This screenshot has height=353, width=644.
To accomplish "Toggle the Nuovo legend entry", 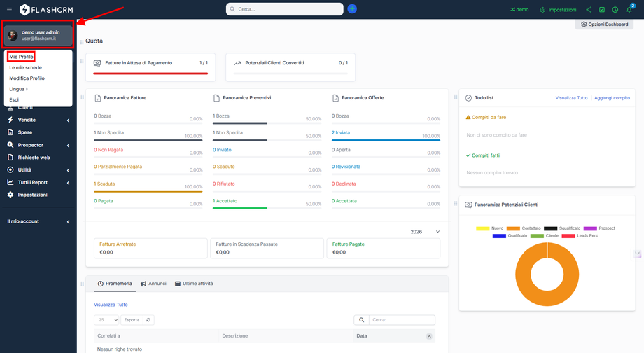I will click(491, 228).
